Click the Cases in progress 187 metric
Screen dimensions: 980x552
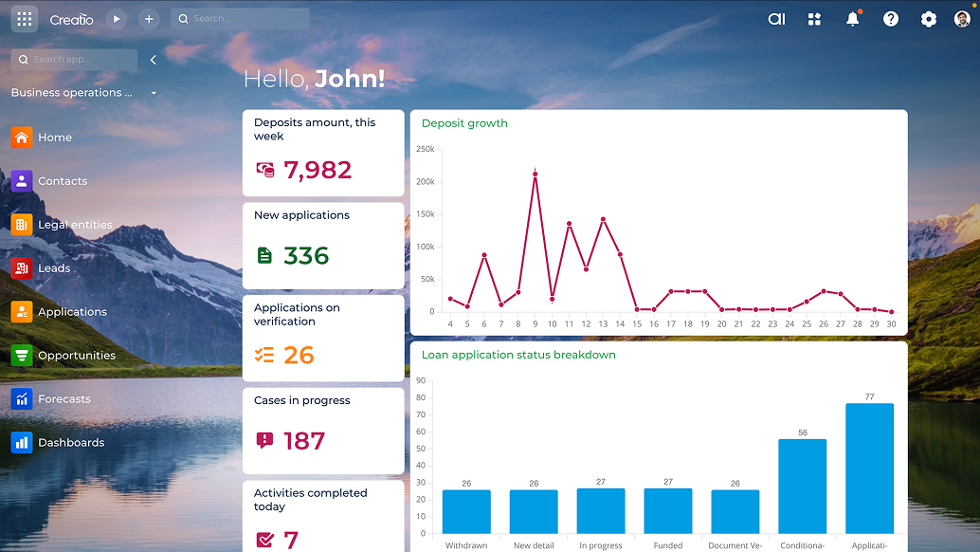(x=303, y=440)
